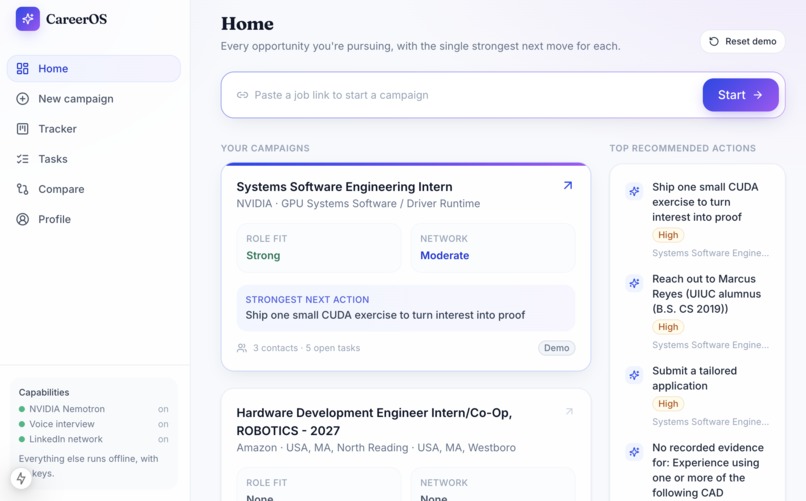806x501 pixels.
Task: Click the NVIDIA Nemotron capability row
Action: (94, 410)
